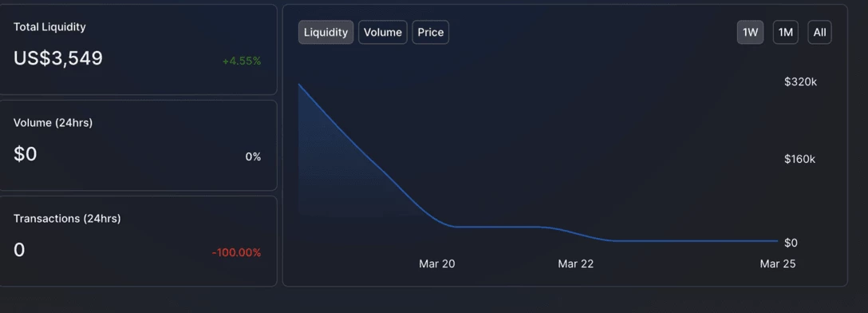868x313 pixels.
Task: Click the US$3,549 liquidity value
Action: coord(58,58)
